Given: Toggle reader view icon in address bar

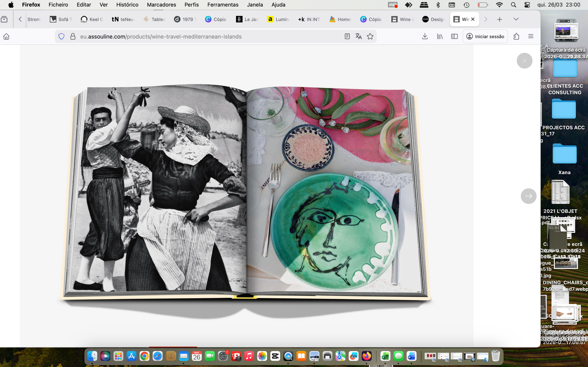Looking at the screenshot, I should (x=347, y=37).
